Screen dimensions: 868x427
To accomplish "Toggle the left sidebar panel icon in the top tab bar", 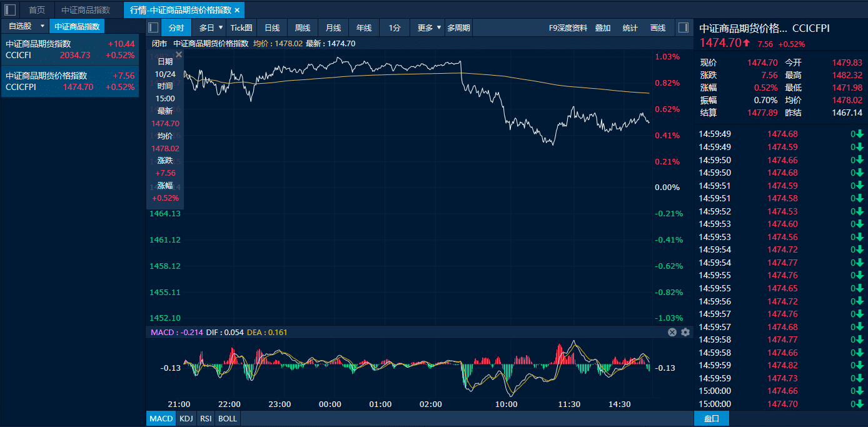I will point(10,10).
